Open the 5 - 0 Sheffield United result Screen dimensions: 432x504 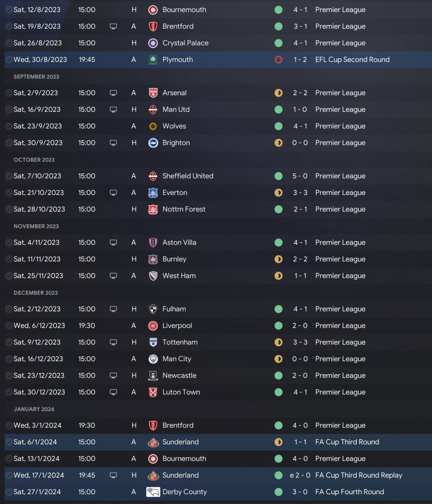(x=300, y=176)
